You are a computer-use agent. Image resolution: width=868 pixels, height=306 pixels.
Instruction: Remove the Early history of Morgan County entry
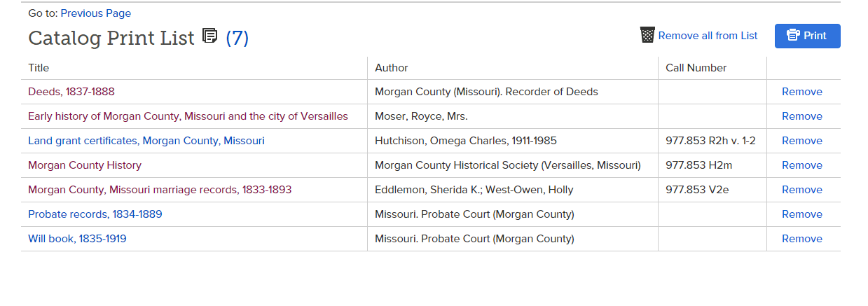(x=802, y=116)
